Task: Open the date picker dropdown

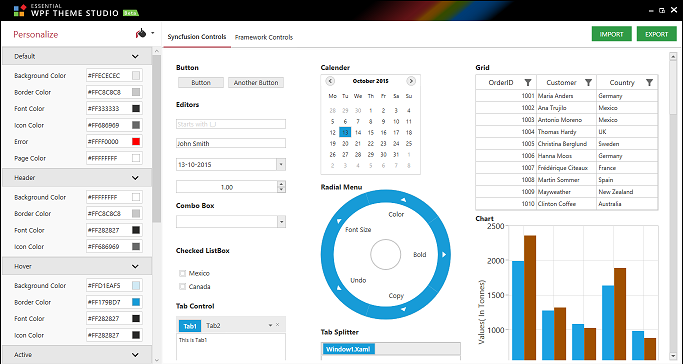Action: click(281, 165)
